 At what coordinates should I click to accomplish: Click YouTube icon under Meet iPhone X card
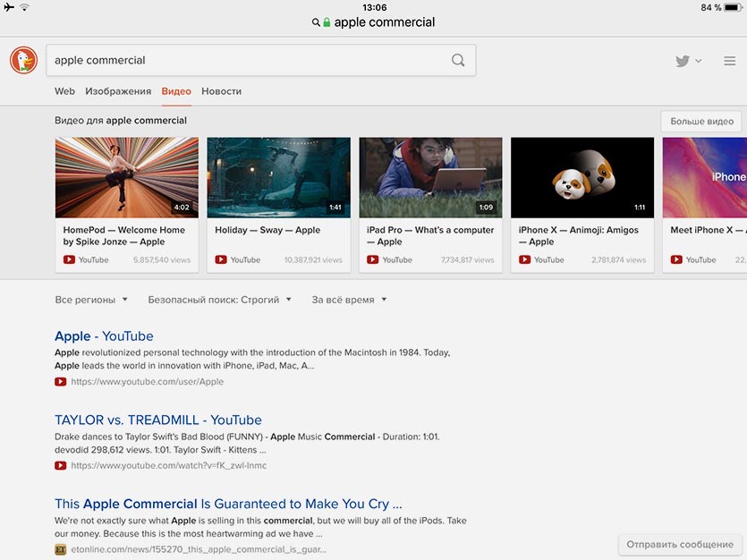click(x=676, y=259)
